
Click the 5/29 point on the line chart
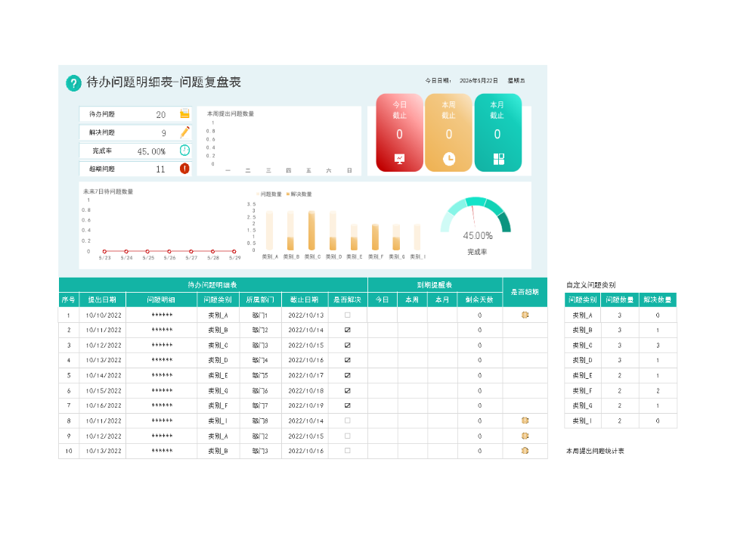[x=234, y=251]
